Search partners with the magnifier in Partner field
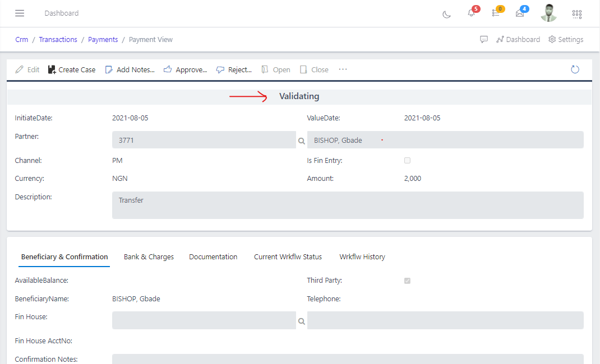The height and width of the screenshot is (364, 600). 302,140
